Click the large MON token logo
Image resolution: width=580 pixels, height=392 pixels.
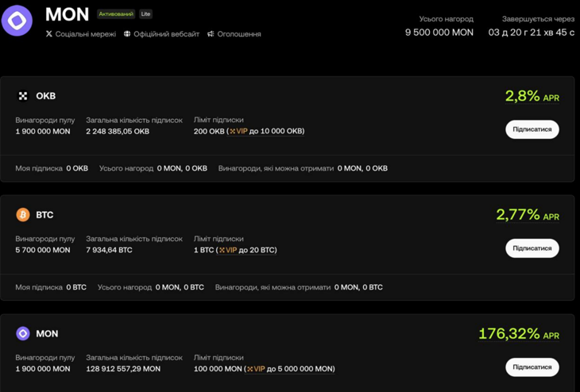click(x=17, y=21)
